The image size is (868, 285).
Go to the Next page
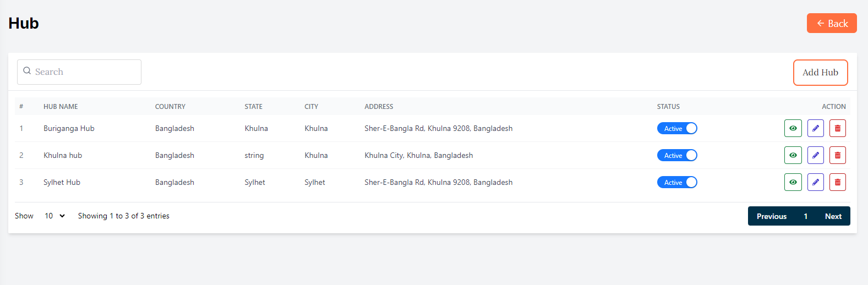click(833, 216)
